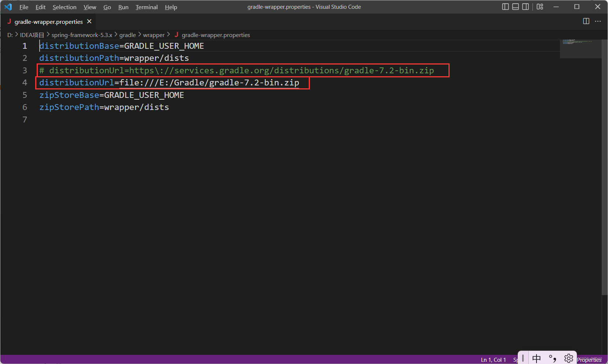Click the commented https distributionUrl line
The height and width of the screenshot is (364, 608).
click(x=237, y=70)
